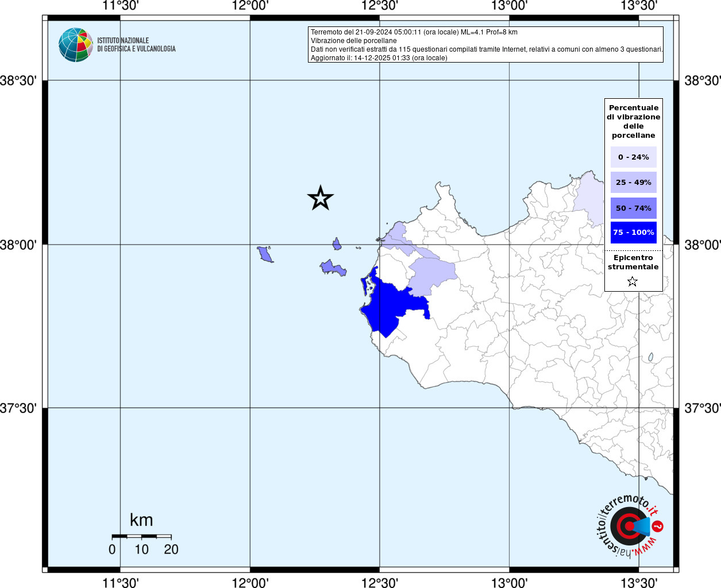Click the INGV globe logo
Screen dimensions: 721x588
click(x=76, y=45)
